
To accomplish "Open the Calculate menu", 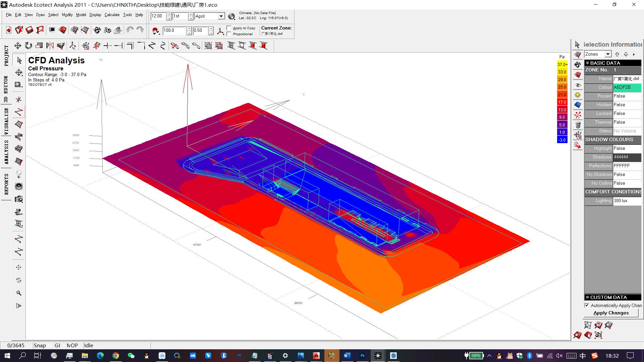I will (x=112, y=15).
